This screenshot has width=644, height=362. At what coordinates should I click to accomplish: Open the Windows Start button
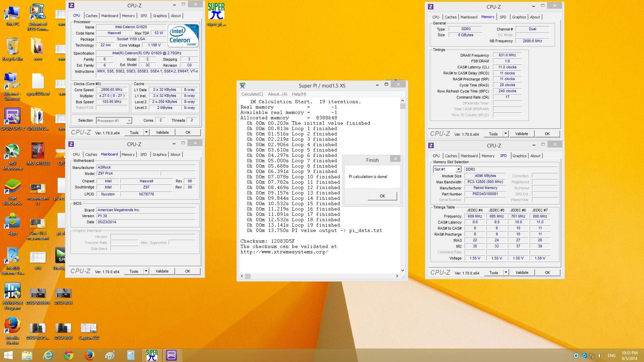pos(8,355)
